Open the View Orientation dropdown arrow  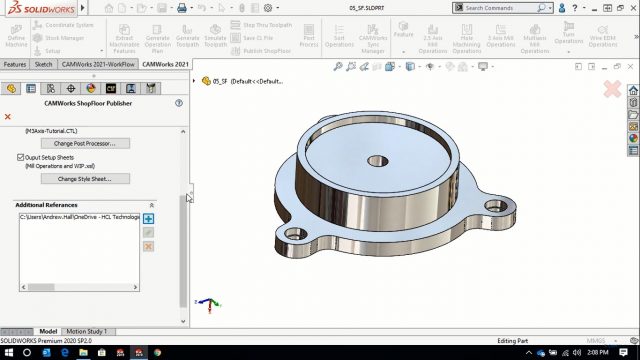400,67
